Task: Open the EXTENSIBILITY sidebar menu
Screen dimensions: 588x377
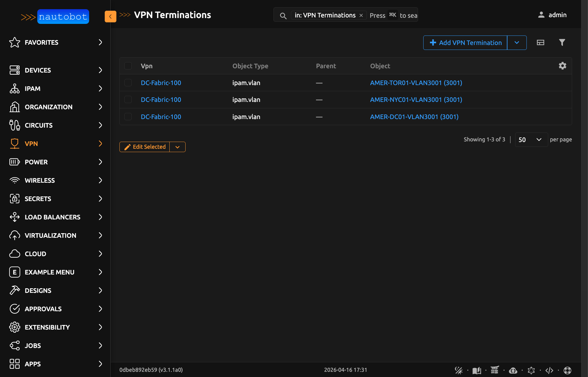Action: (47, 327)
